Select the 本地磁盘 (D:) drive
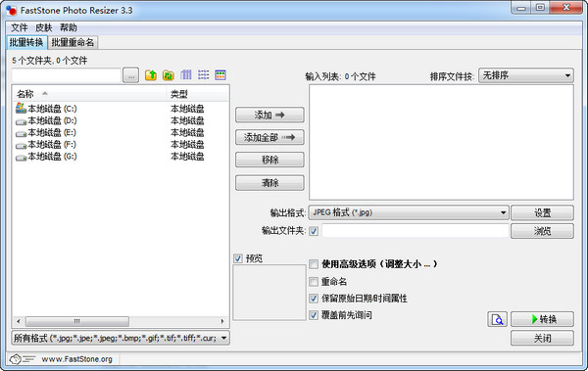Viewport: 588px width, 371px height. pyautogui.click(x=46, y=120)
